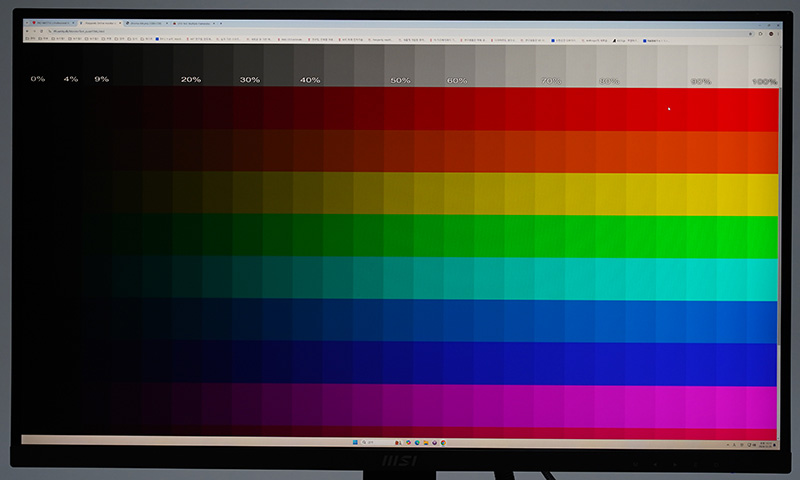800x480 pixels.
Task: Click the 100% label
Action: pyautogui.click(x=765, y=82)
